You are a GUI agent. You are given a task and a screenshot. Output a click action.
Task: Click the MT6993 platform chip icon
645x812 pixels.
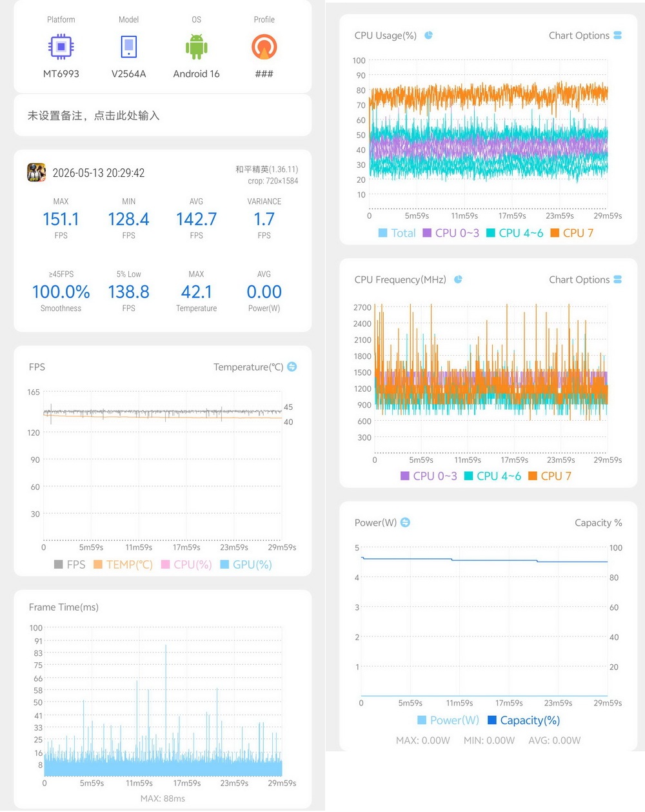click(61, 46)
